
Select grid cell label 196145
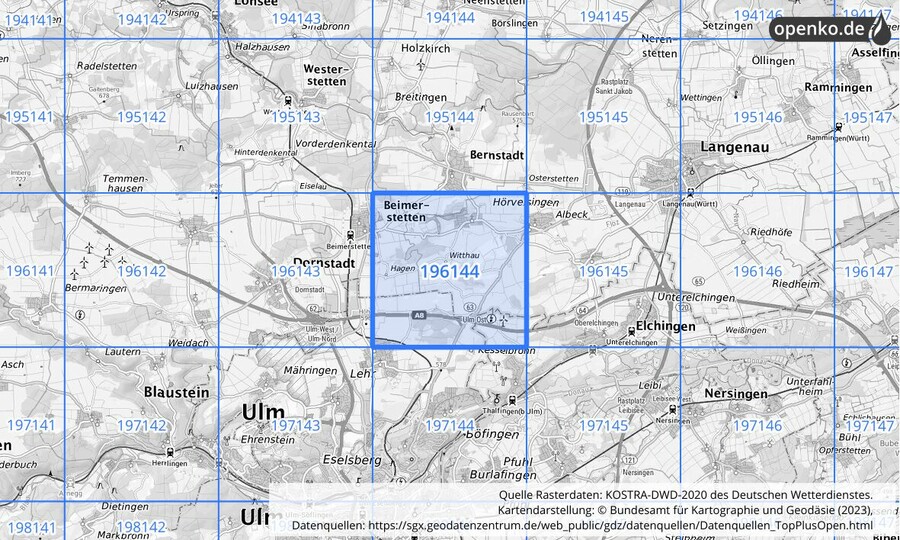604,271
